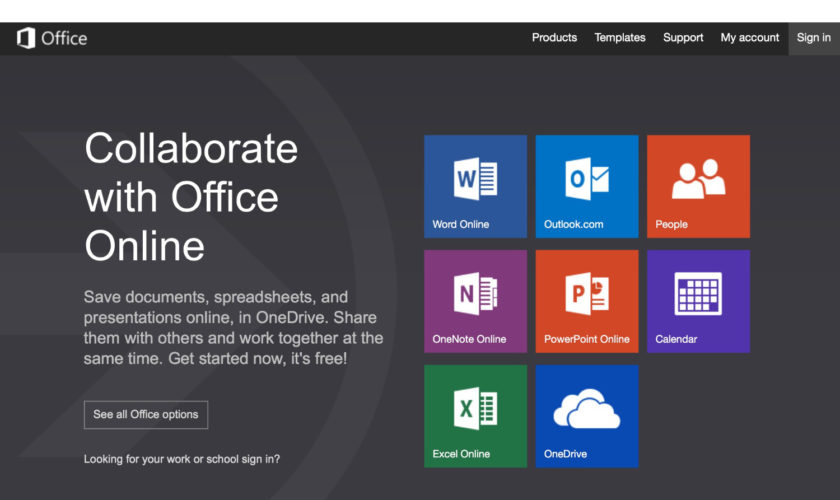
Task: Launch the Excel Online icon
Action: coord(475,409)
